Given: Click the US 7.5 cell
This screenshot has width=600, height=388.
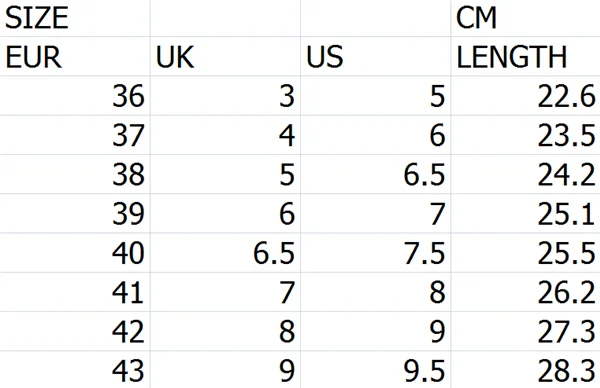Looking at the screenshot, I should [376, 253].
